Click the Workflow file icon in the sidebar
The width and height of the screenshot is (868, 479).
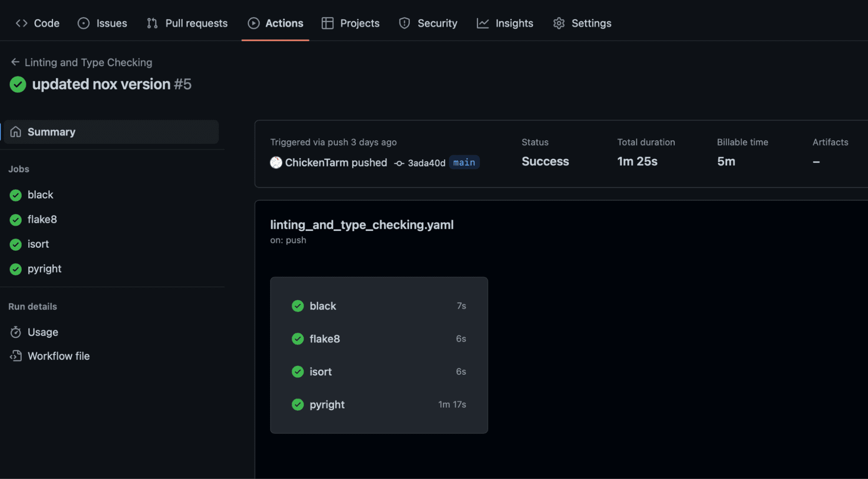(x=16, y=356)
